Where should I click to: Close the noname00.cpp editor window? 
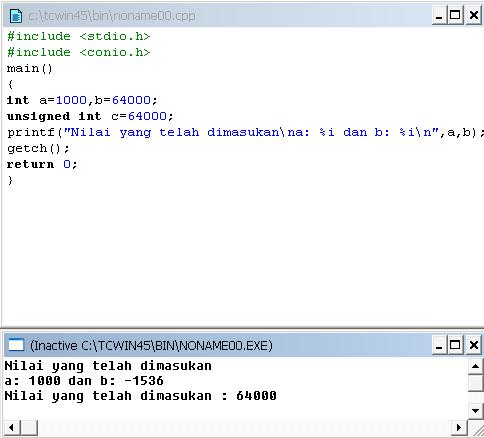coord(474,16)
